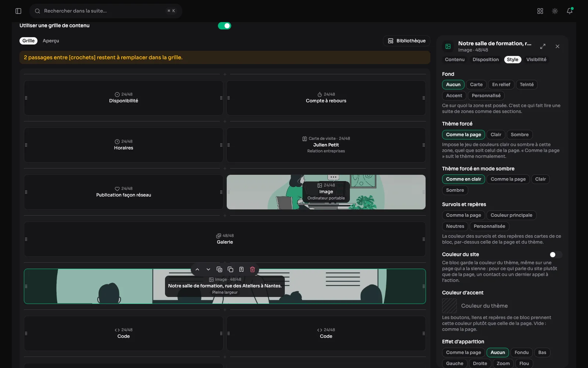
Task: Close the block settings panel
Action: click(x=557, y=46)
